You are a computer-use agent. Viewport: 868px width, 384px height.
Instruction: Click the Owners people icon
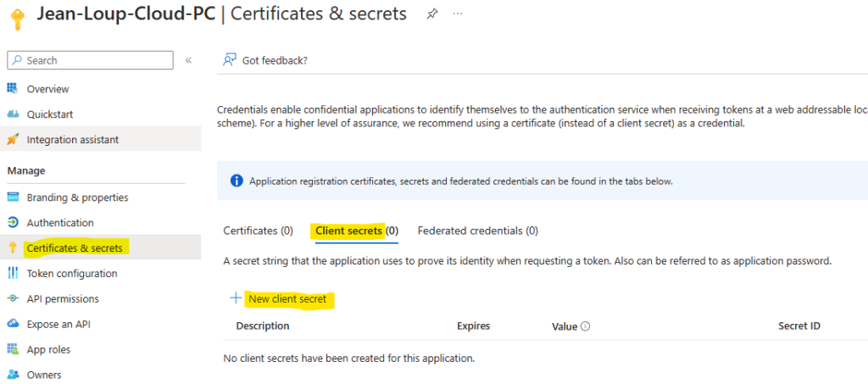(x=13, y=375)
